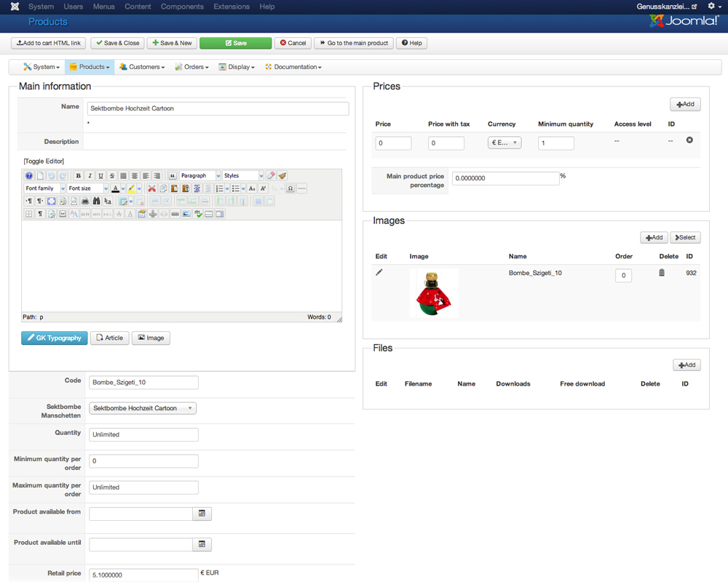Remove the price row with X icon

[x=689, y=140]
